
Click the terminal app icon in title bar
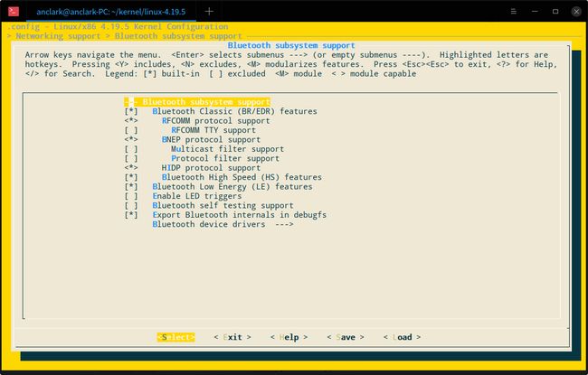coord(14,12)
